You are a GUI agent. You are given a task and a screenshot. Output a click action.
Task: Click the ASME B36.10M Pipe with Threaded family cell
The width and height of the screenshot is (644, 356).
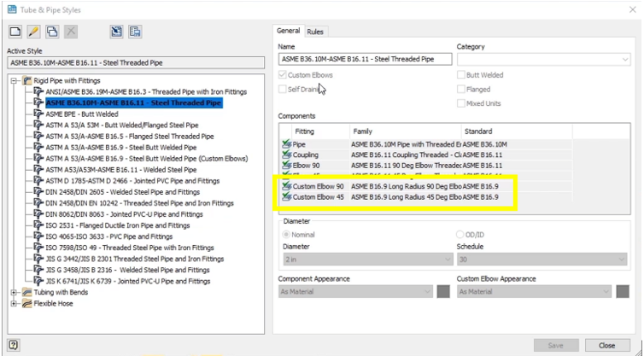point(406,144)
